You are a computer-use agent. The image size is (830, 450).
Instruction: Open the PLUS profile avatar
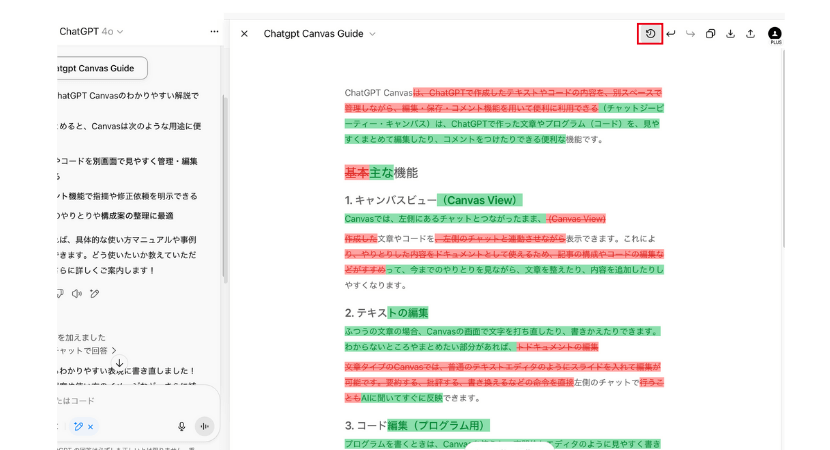pos(775,34)
